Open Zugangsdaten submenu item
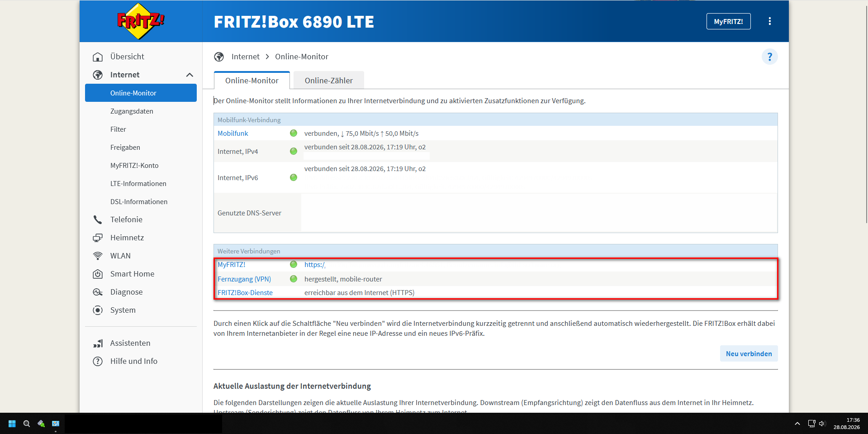This screenshot has width=868, height=434. click(132, 111)
